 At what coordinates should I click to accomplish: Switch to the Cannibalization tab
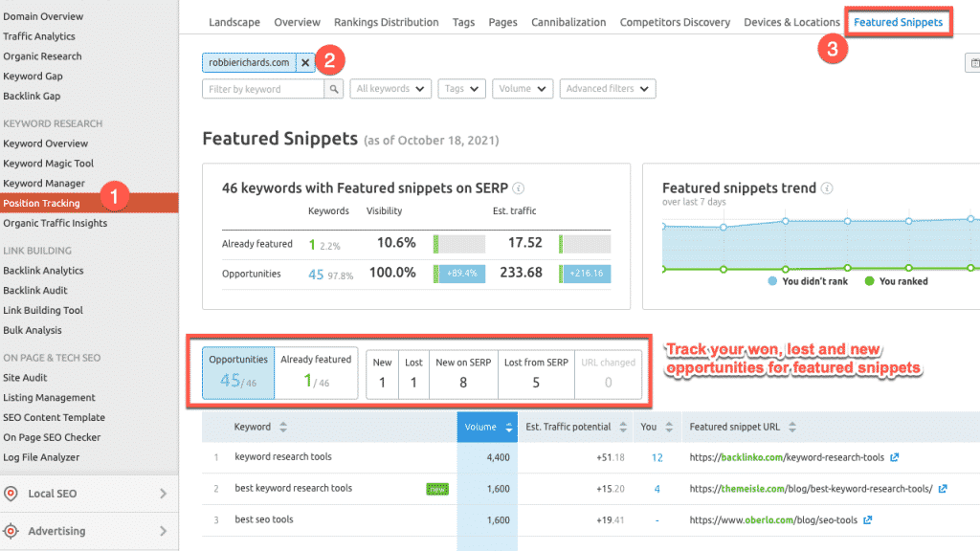(568, 21)
